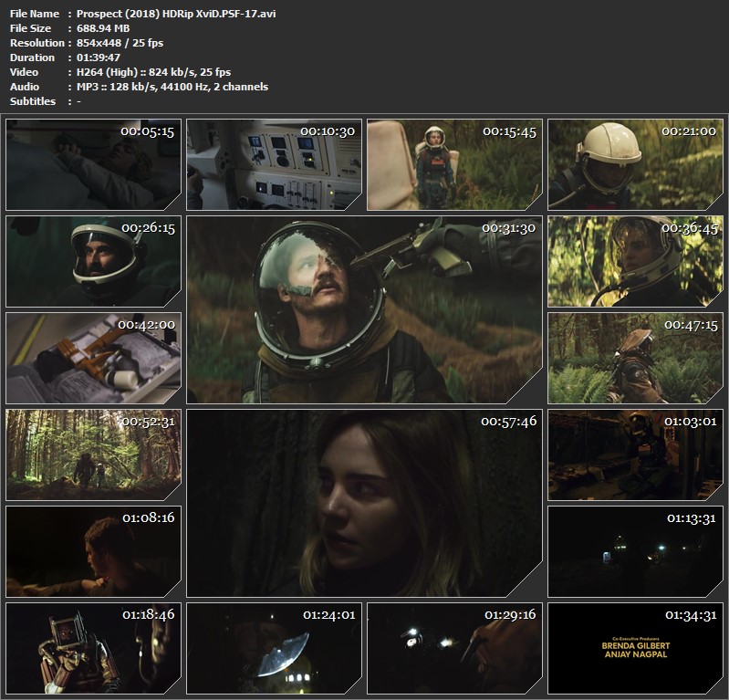Click the 'Duration' label

32,57
